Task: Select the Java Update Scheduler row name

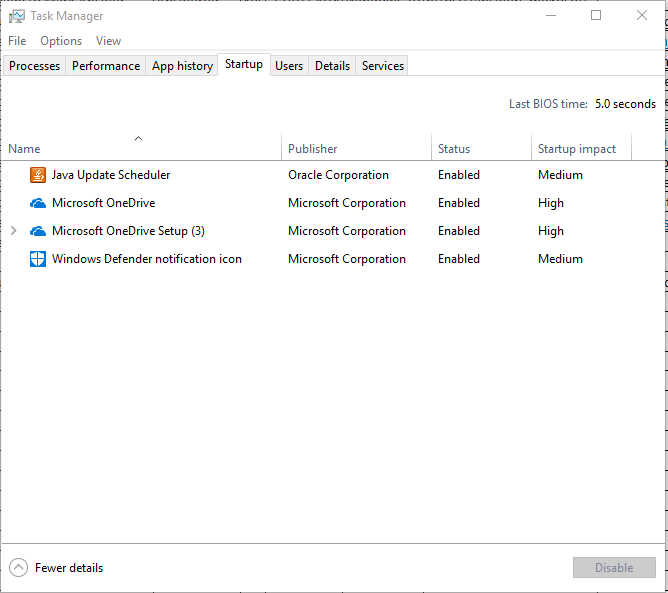Action: [111, 175]
